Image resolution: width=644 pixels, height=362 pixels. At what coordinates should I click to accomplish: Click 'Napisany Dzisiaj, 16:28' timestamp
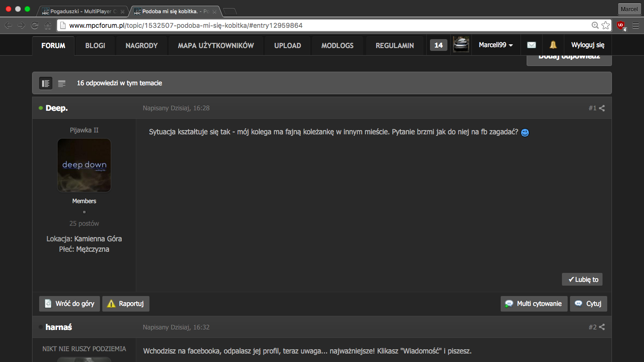coord(176,108)
